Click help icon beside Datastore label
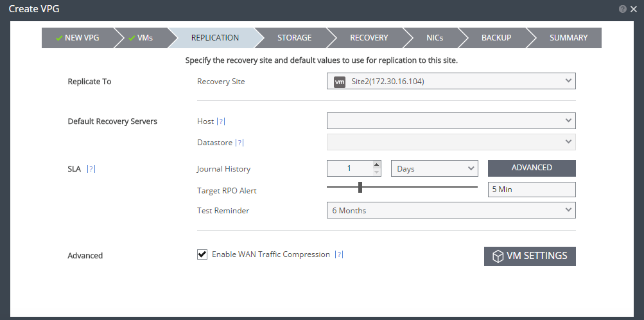644x320 pixels. [240, 143]
